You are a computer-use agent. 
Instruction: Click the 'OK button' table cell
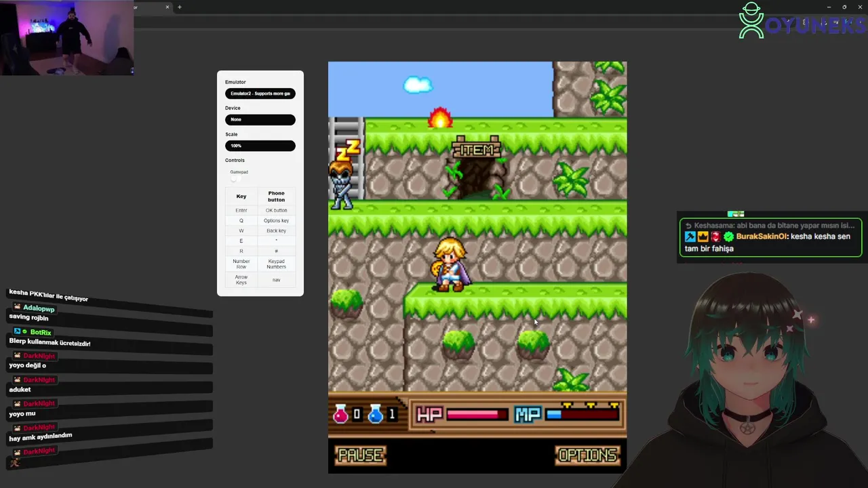point(276,210)
